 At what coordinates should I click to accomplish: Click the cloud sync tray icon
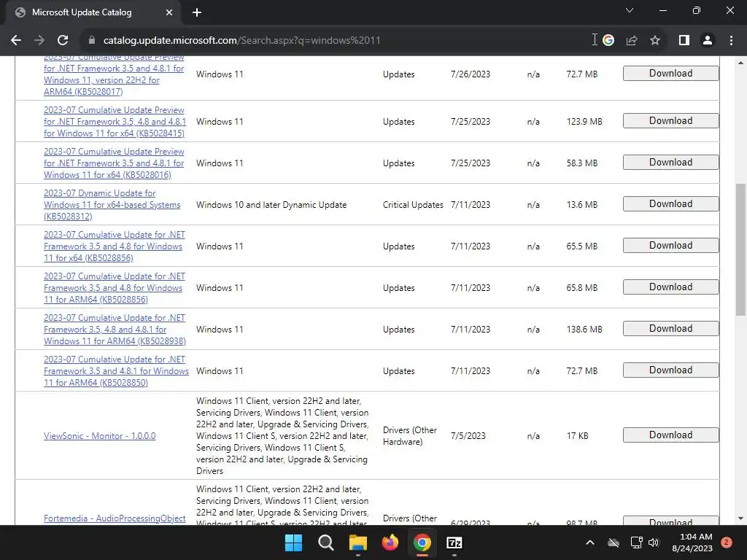tap(614, 542)
